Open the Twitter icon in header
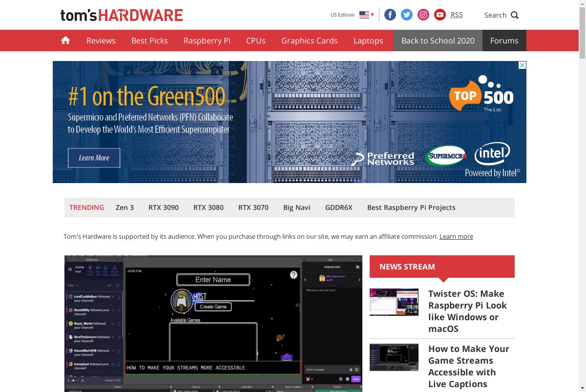 [407, 15]
